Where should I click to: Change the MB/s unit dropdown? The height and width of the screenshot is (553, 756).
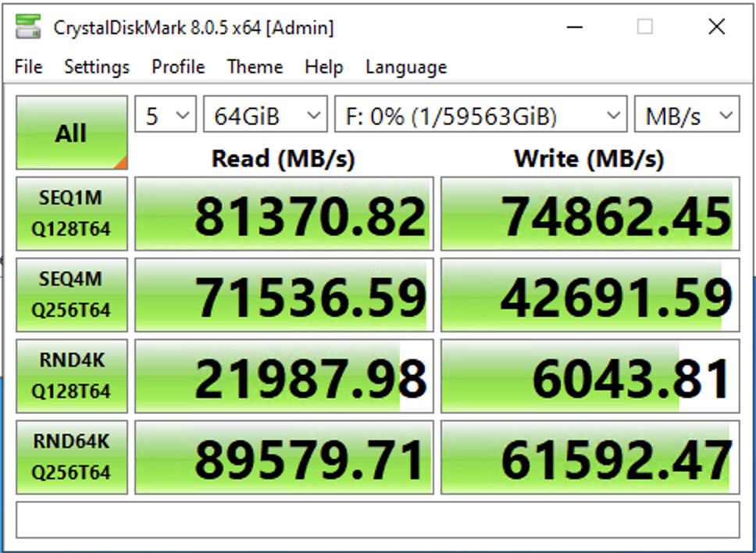pyautogui.click(x=686, y=117)
